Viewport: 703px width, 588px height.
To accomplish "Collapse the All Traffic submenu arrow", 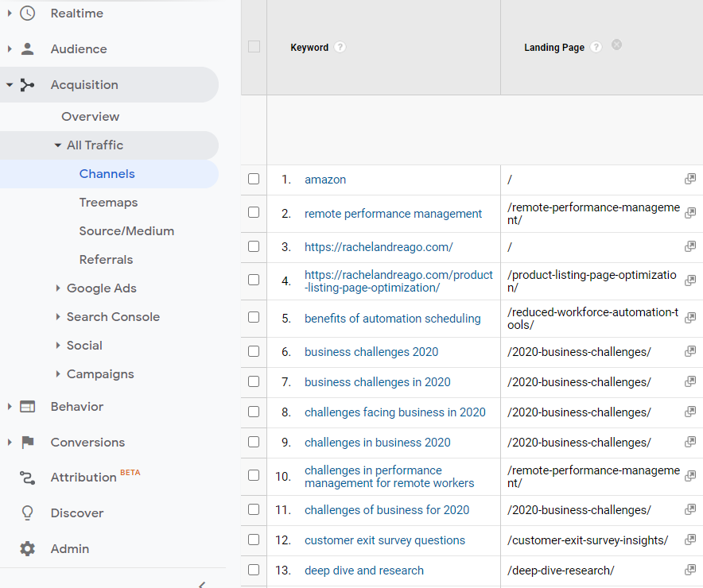I will 57,145.
